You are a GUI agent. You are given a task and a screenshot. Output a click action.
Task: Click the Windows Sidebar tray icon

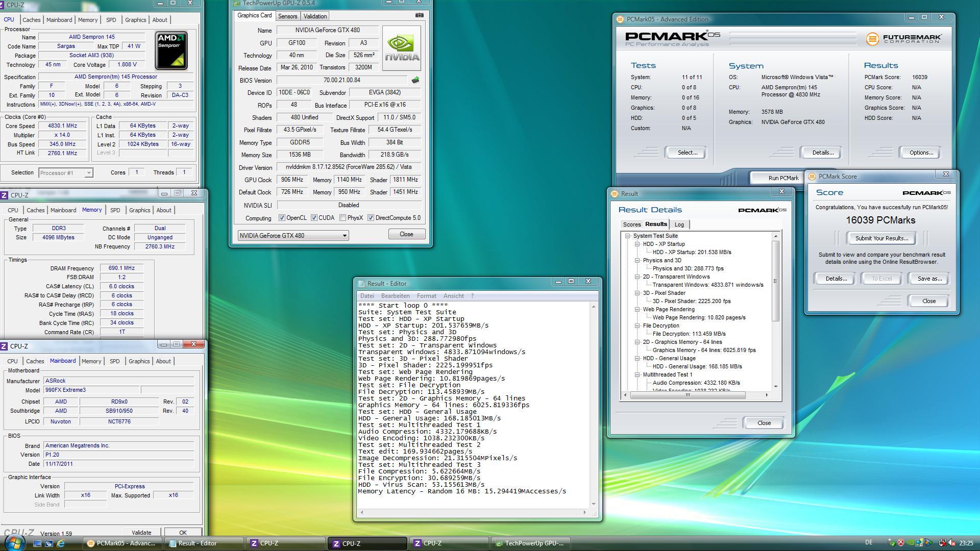919,543
